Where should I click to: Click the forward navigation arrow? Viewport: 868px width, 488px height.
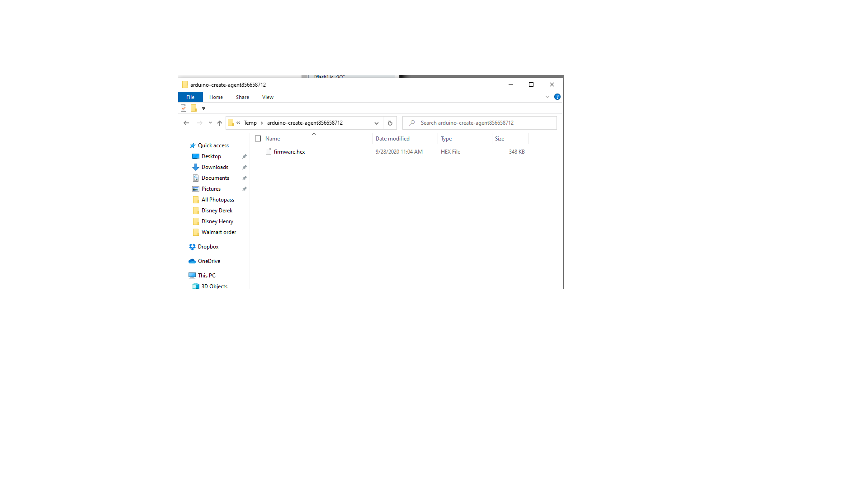click(x=199, y=123)
